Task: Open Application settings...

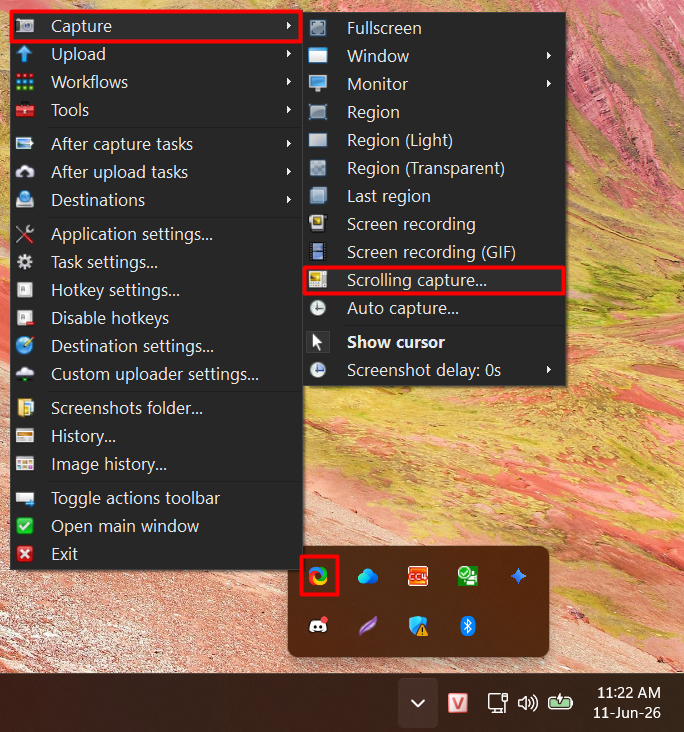Action: click(x=156, y=234)
